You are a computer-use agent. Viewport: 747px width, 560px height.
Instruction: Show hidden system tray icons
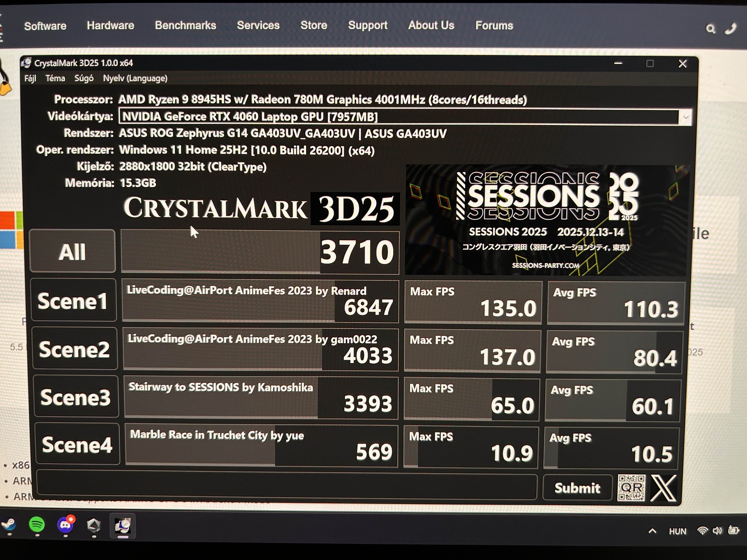[652, 531]
